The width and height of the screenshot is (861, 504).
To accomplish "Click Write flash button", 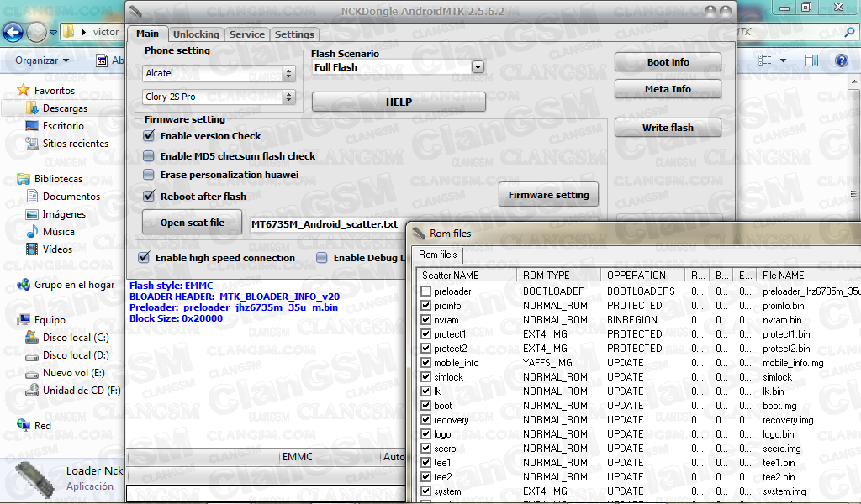I will (x=668, y=127).
